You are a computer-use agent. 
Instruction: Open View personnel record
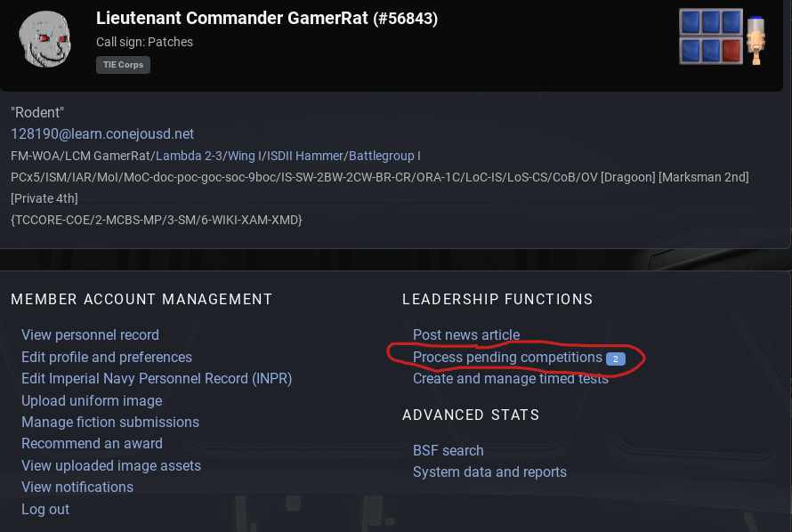[90, 335]
